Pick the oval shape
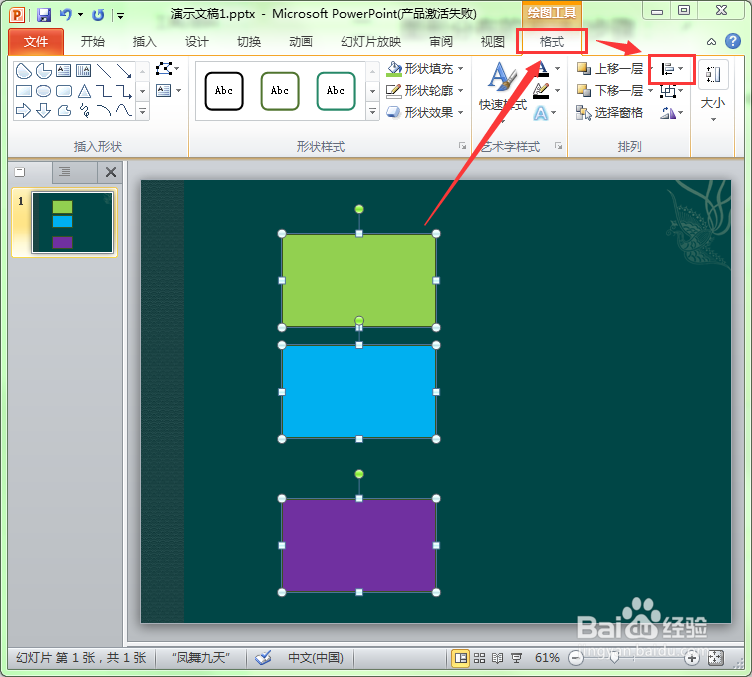The image size is (752, 677). tap(44, 91)
